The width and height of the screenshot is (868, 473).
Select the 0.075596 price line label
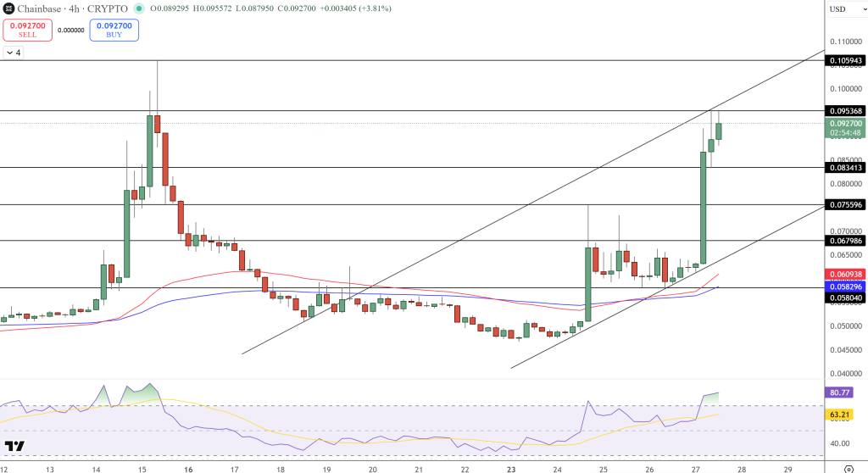coord(846,205)
